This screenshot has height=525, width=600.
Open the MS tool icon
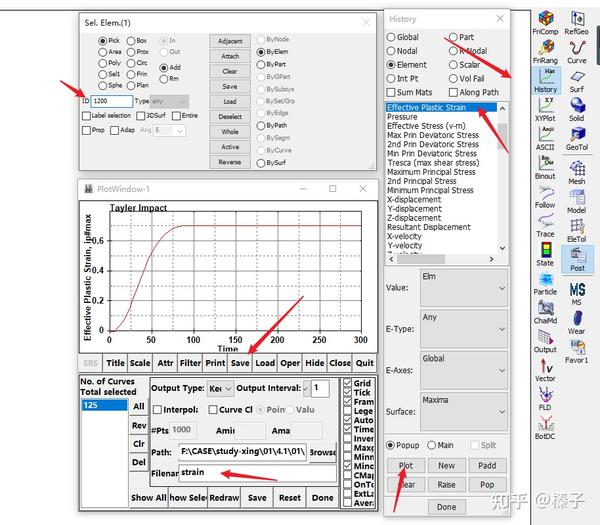(x=577, y=294)
